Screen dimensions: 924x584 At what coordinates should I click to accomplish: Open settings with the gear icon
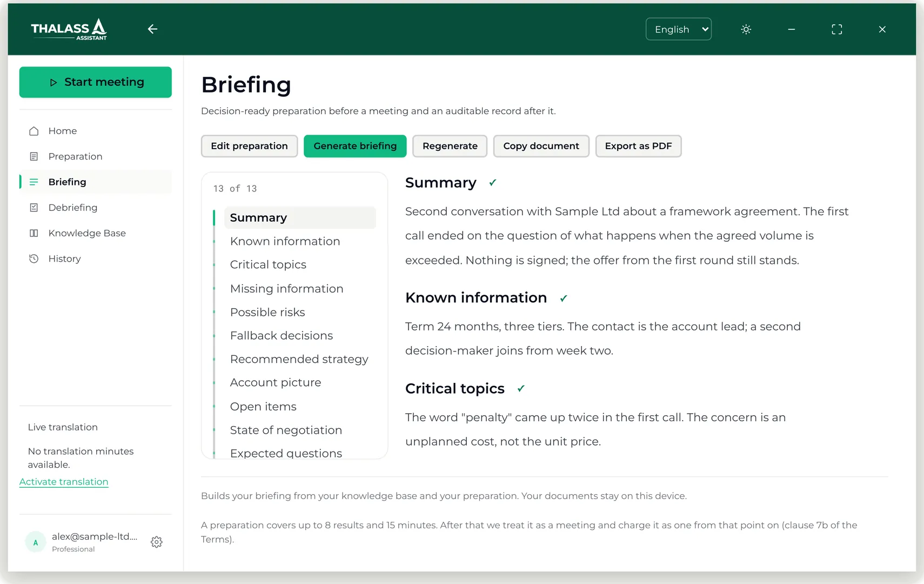(x=157, y=542)
